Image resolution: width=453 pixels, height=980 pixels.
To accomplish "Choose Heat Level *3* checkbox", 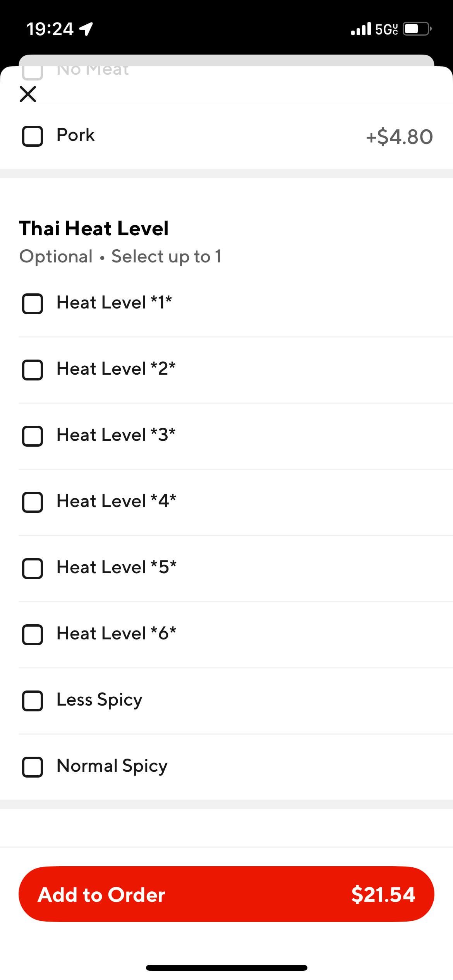I will [x=33, y=436].
